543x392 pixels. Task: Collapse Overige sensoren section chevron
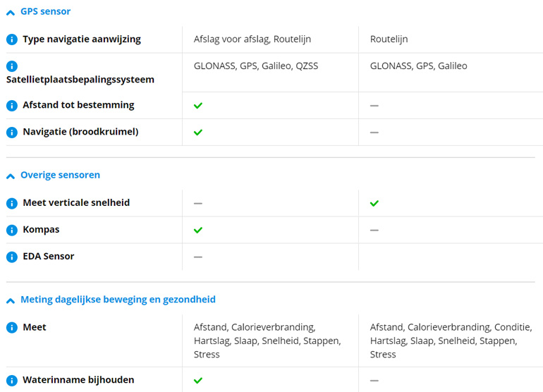click(x=11, y=176)
